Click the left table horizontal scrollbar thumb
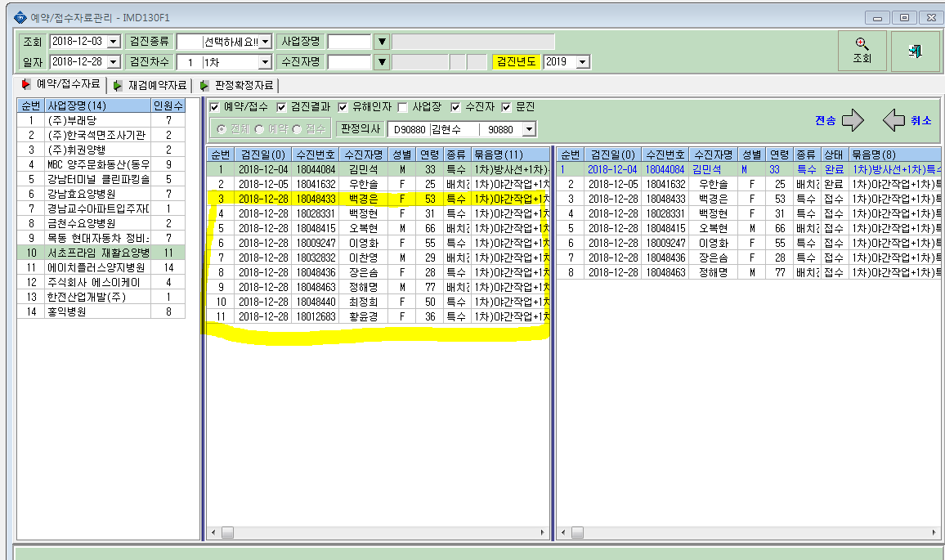Screen dimensions: 945x560 point(227,533)
